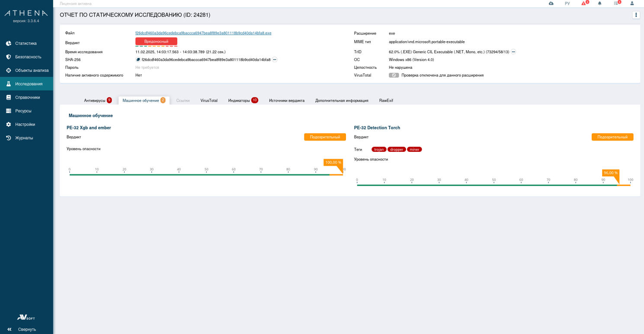This screenshot has height=334, width=644.
Task: Click the 100.00 % danger level marker
Action: click(333, 163)
